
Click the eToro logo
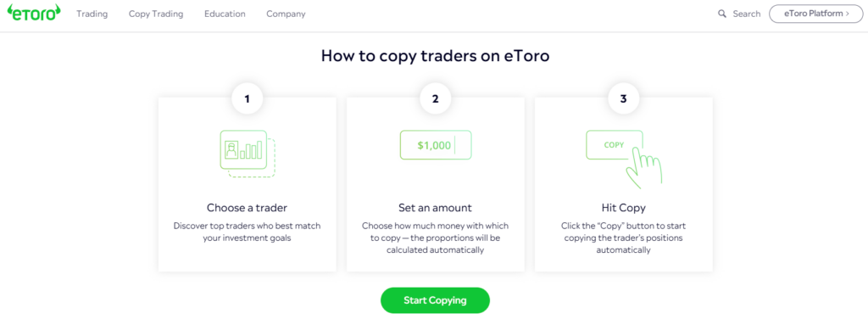pyautogui.click(x=34, y=14)
